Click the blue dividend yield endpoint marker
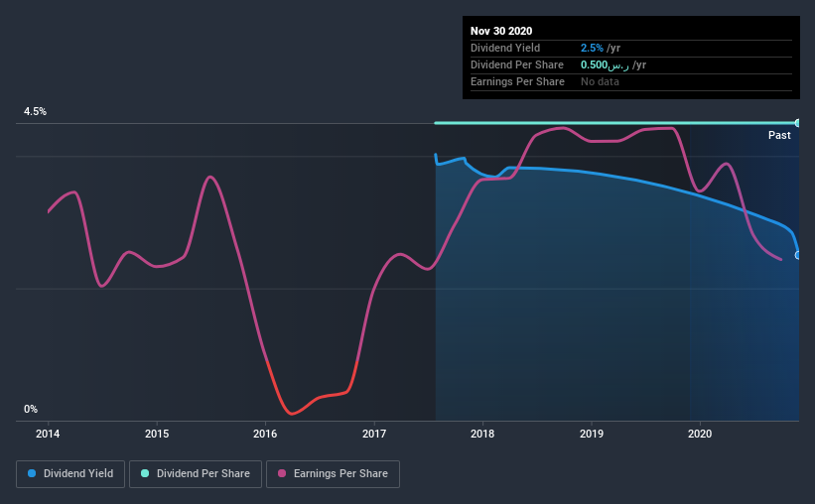This screenshot has width=815, height=504. [797, 255]
